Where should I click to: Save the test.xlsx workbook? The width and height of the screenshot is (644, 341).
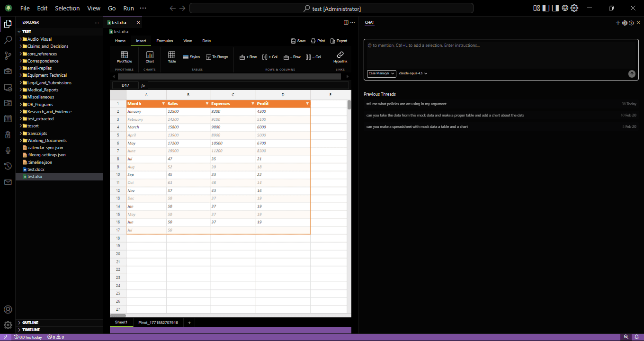298,41
